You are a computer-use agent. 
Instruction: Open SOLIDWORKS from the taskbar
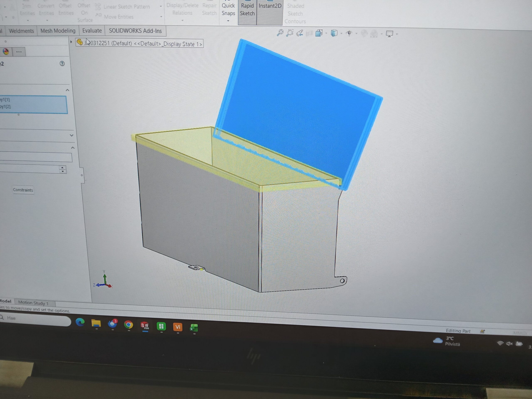click(x=145, y=325)
